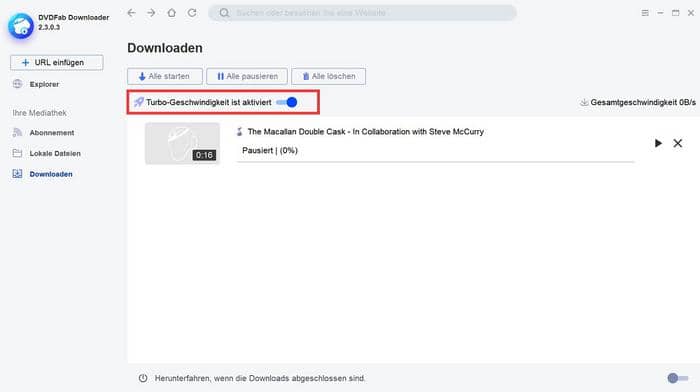This screenshot has height=392, width=700.
Task: Click the Downloaden page heading
Action: tap(165, 48)
